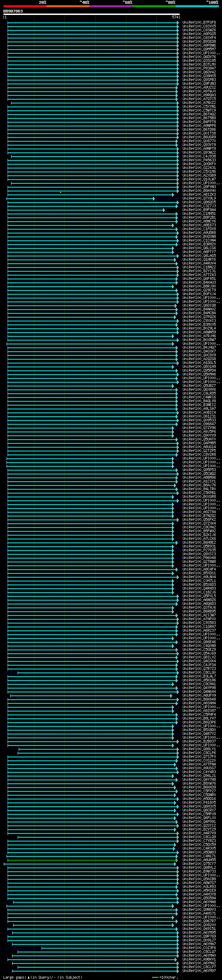Screen dimensions: 222x980
Task: Select hit UniRef100_C9S583
Action: (199, 623)
